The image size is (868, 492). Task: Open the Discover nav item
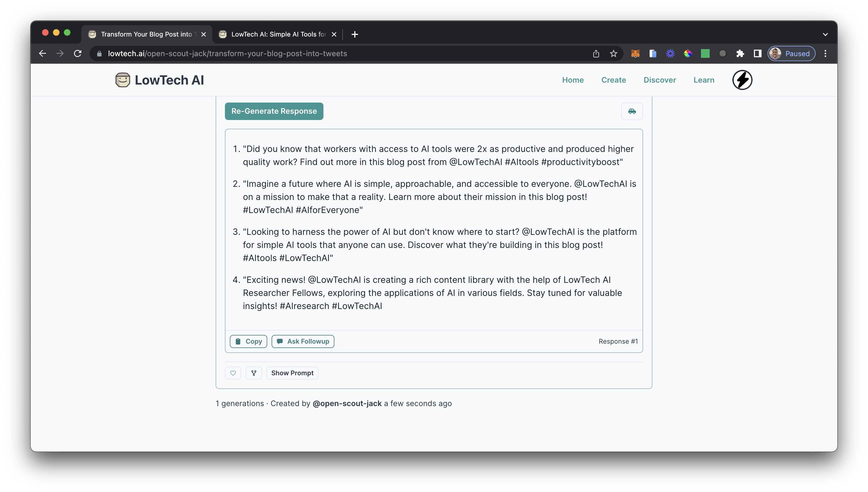(x=659, y=80)
